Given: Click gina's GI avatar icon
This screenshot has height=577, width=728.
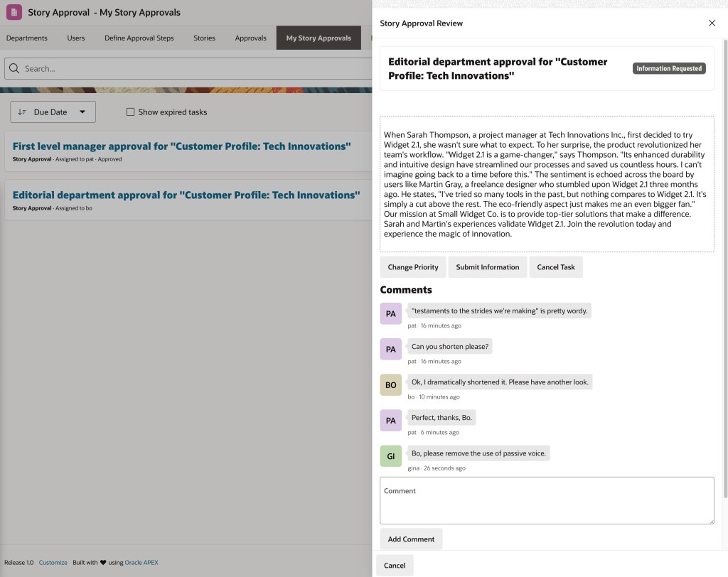Looking at the screenshot, I should coord(391,456).
